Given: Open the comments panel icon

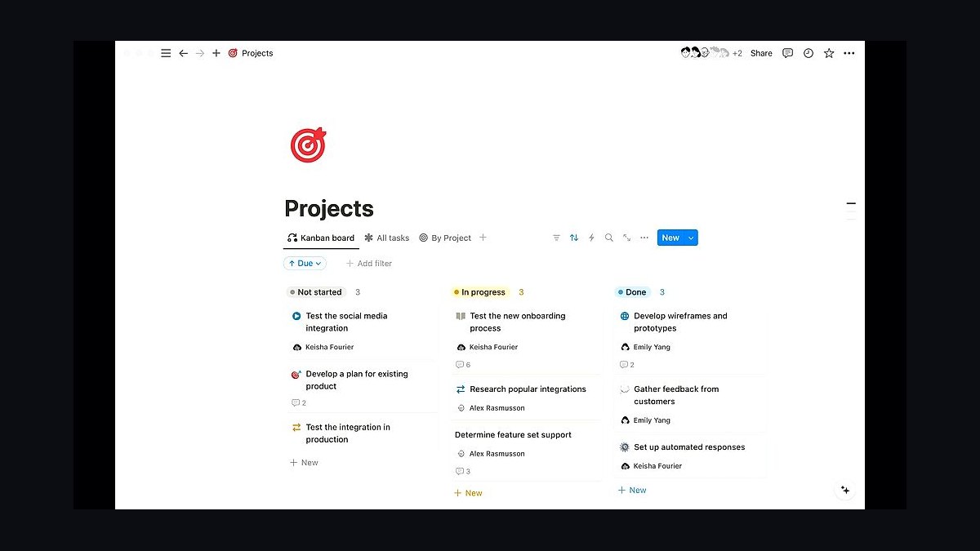Looking at the screenshot, I should coord(787,53).
